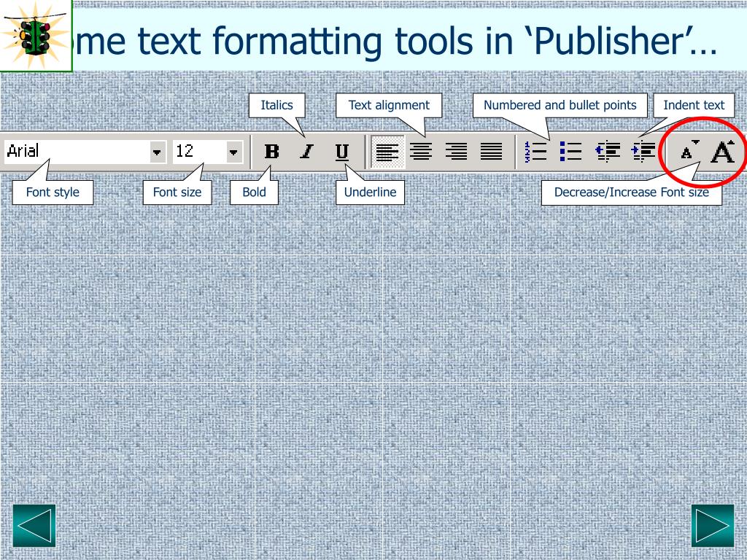Apply bullet points list formatting
747x560 pixels.
(570, 152)
